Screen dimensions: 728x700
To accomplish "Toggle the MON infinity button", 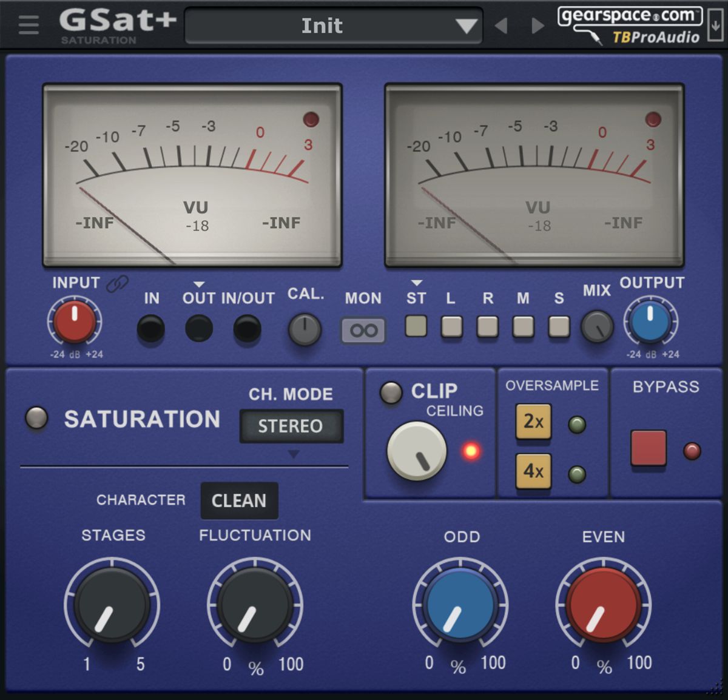I will click(363, 331).
